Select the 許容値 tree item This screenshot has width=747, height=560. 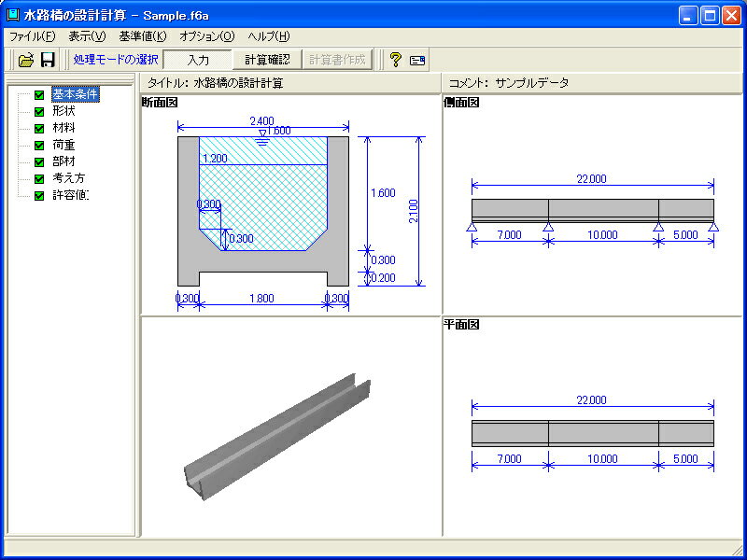tap(70, 195)
